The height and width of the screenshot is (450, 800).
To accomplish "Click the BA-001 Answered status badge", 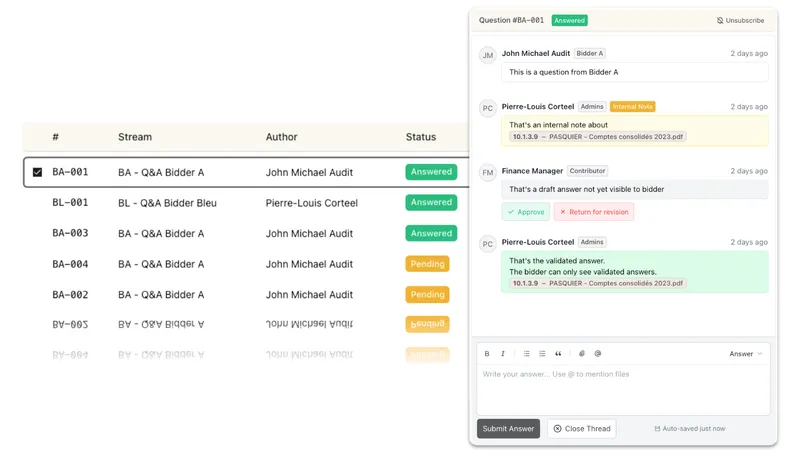I will (x=431, y=172).
